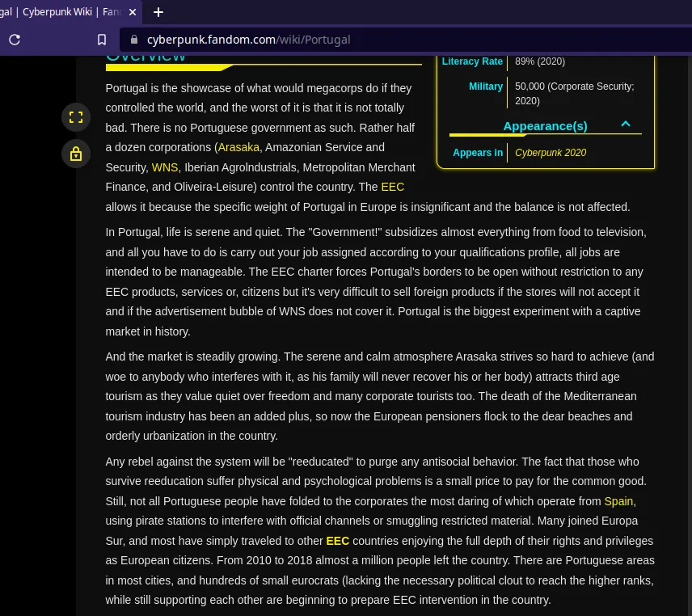
Task: Open the WNS link
Action: click(165, 167)
